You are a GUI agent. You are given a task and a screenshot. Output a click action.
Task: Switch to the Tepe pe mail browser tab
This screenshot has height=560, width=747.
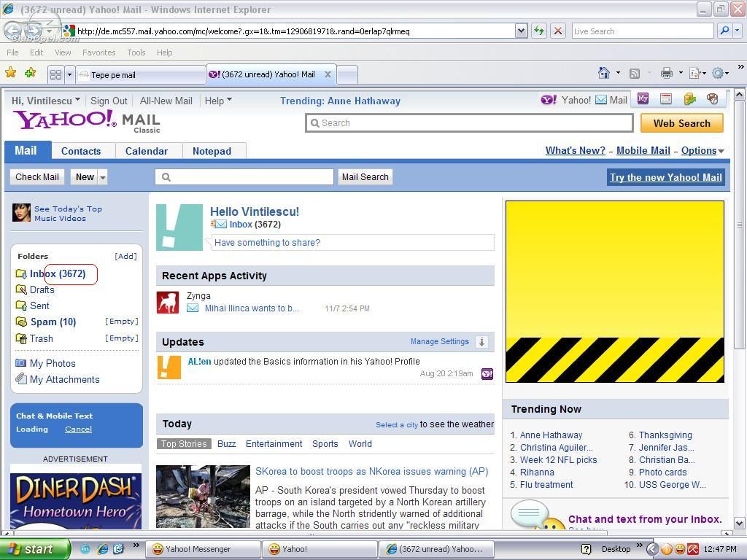click(x=141, y=75)
